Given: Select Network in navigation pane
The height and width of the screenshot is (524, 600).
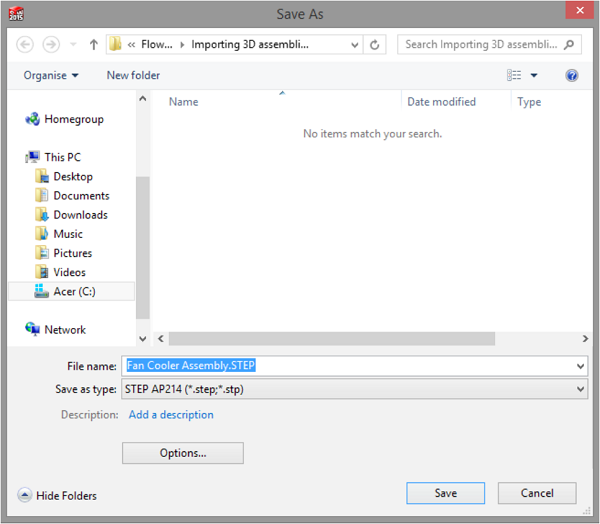Looking at the screenshot, I should pyautogui.click(x=65, y=330).
